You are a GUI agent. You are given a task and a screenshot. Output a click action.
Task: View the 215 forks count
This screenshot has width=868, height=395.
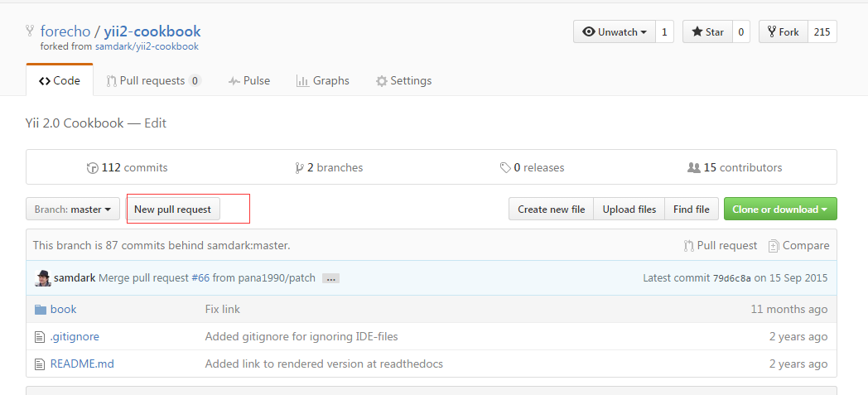[x=822, y=32]
